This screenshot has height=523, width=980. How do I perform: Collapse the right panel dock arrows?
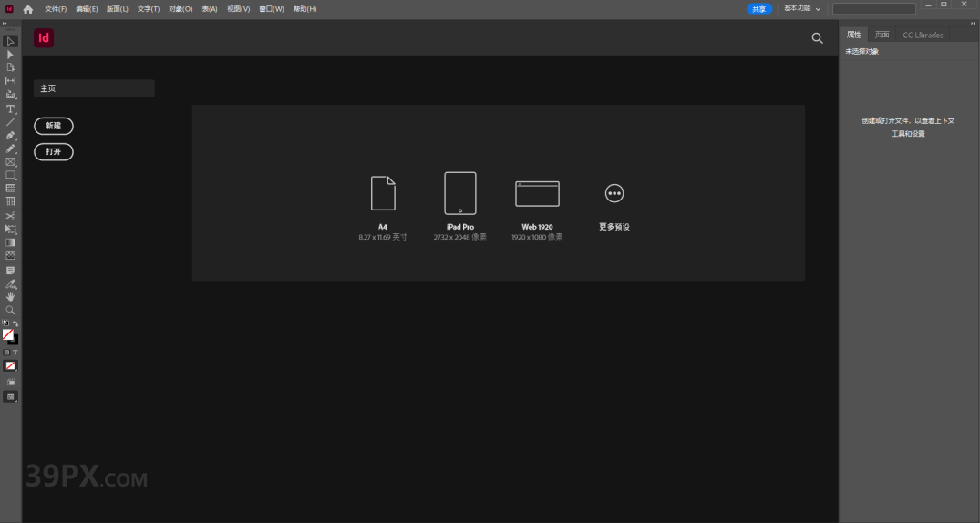(x=972, y=24)
